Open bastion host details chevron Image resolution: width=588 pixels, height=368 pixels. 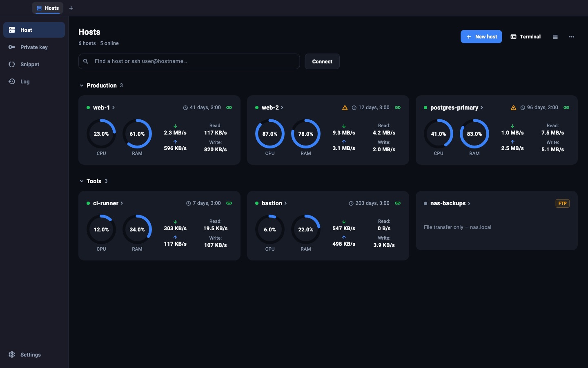(285, 203)
